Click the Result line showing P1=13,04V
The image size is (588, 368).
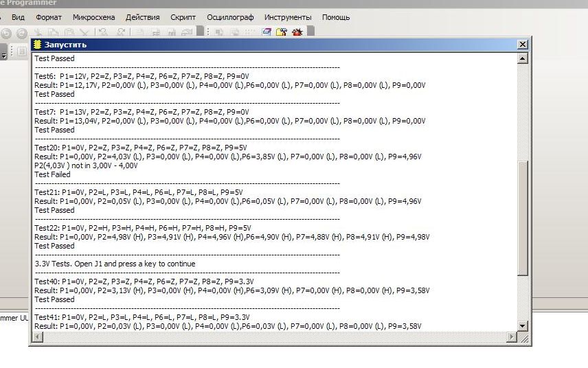[x=230, y=121]
